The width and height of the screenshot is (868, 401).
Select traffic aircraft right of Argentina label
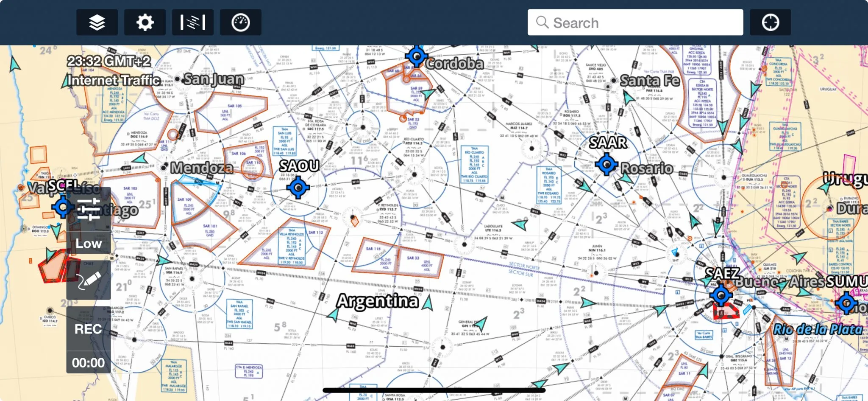[x=428, y=303]
